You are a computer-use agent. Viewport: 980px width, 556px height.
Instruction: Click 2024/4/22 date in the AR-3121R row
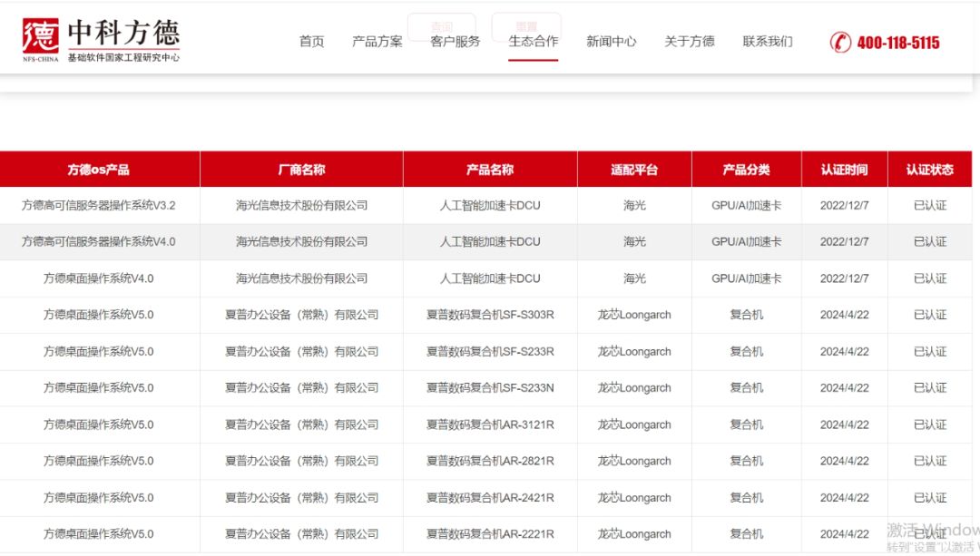click(845, 424)
